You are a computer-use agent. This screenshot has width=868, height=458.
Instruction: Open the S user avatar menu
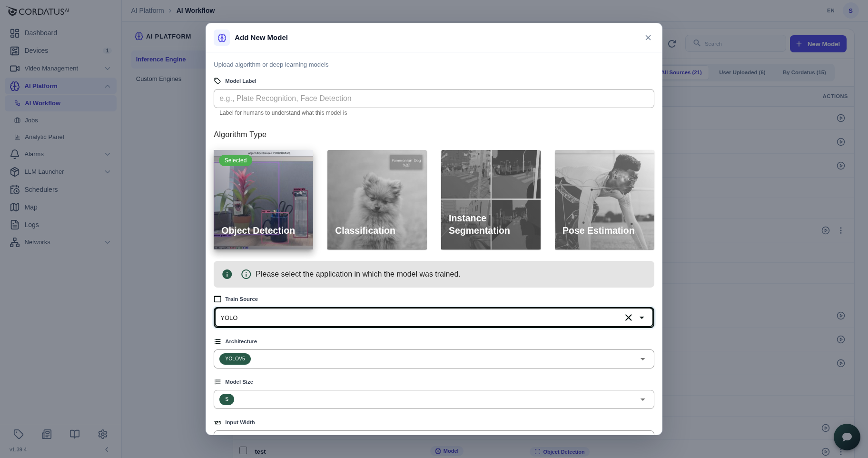click(850, 10)
